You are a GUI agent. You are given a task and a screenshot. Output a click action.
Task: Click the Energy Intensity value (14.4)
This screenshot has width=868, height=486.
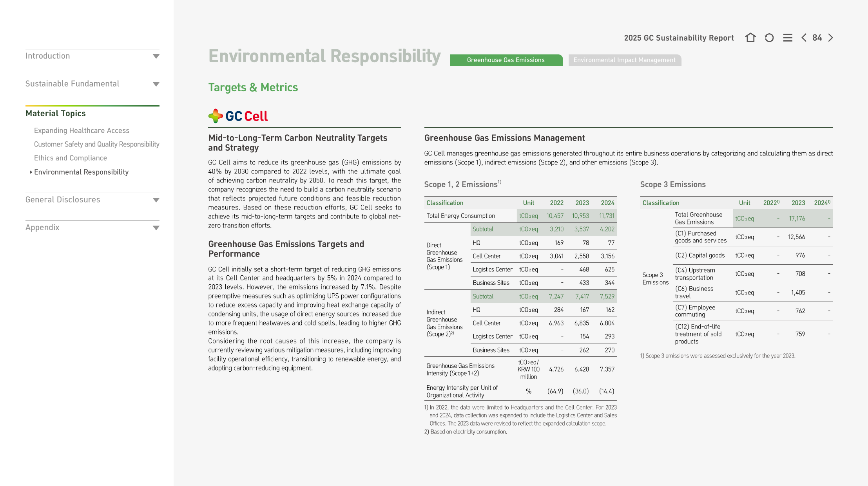coord(607,391)
